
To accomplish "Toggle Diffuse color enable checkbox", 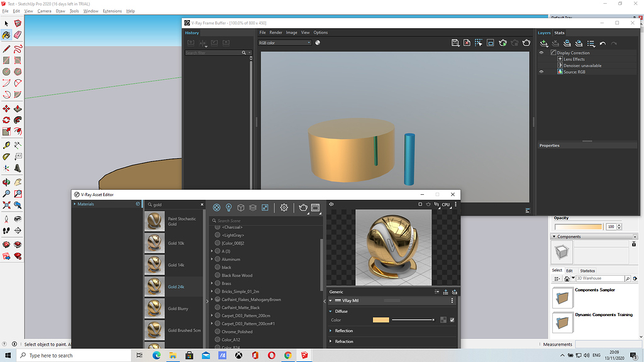I will coord(452,320).
